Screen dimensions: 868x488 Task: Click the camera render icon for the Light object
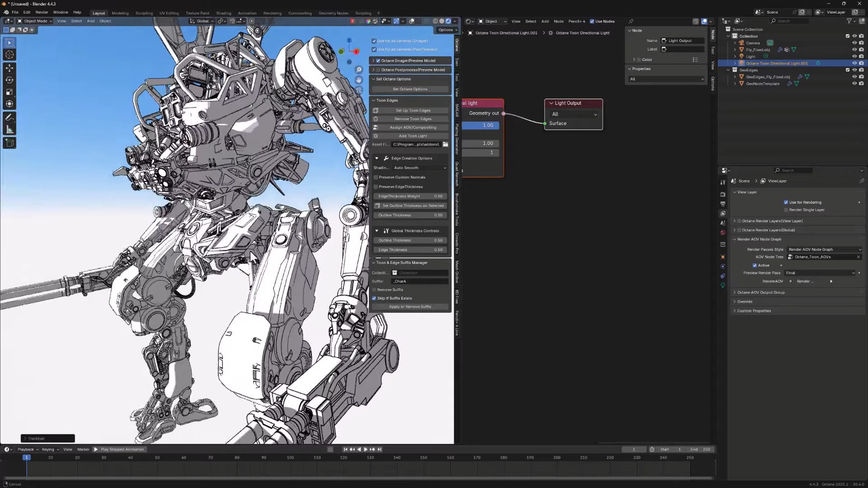point(861,56)
